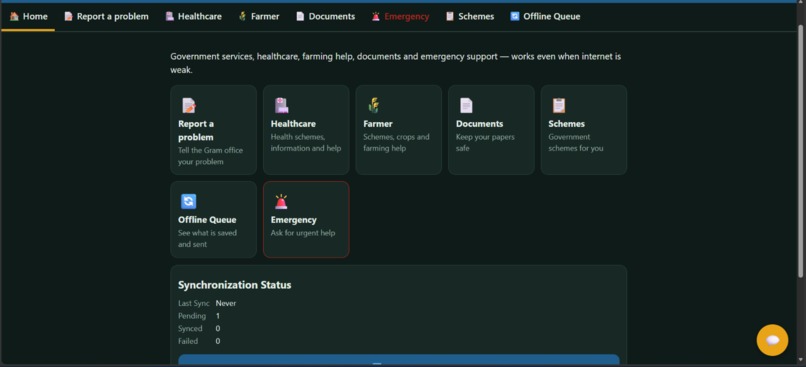
Task: Click the hospital icon on the Healthcare card
Action: coord(281,105)
